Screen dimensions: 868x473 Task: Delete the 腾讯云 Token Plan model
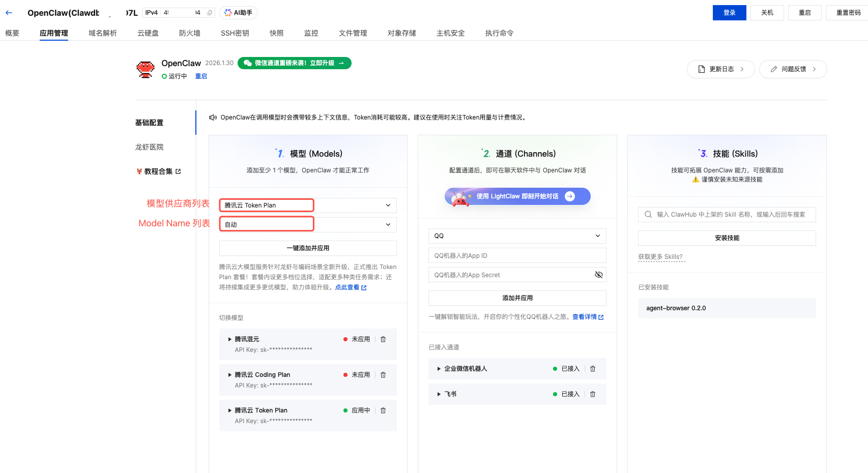[383, 410]
